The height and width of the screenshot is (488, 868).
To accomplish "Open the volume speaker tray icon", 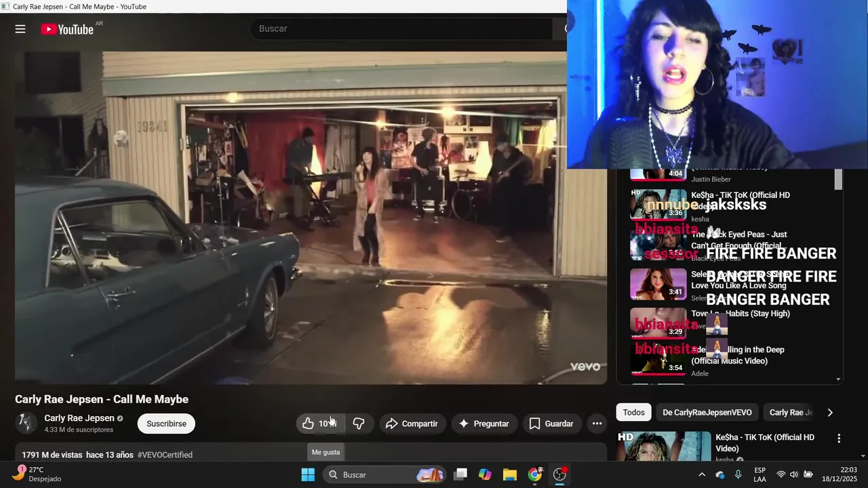I will click(x=793, y=474).
